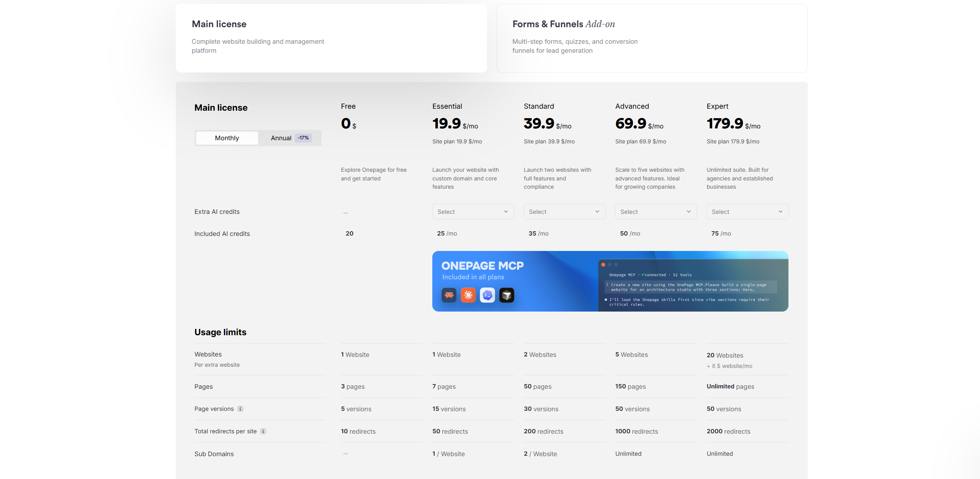Click the black Cursor cube icon
Viewport: 980px width, 479px height.
(x=507, y=295)
